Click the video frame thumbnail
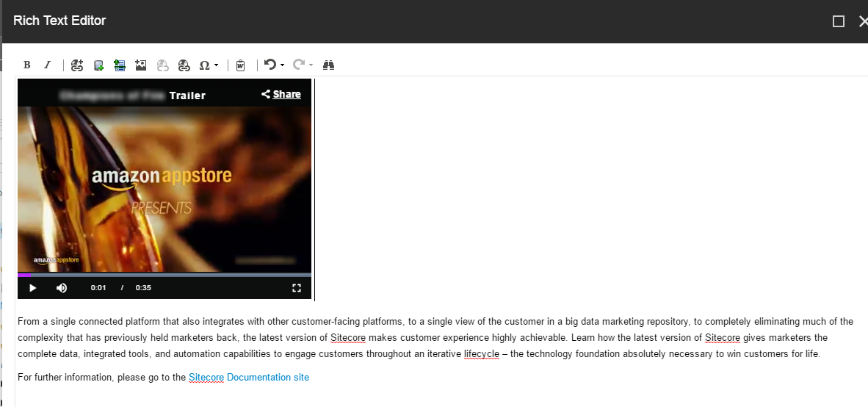This screenshot has height=407, width=868. point(164,189)
